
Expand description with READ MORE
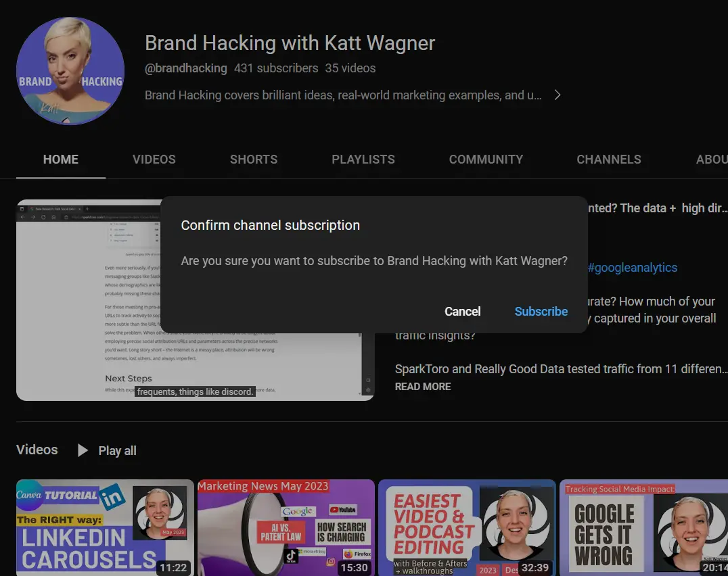423,386
